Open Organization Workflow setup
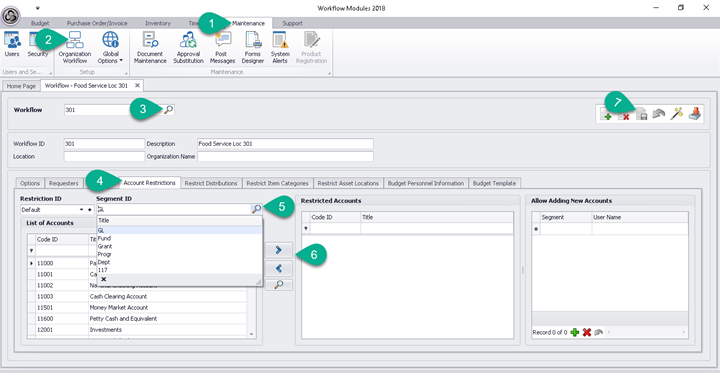 point(74,47)
